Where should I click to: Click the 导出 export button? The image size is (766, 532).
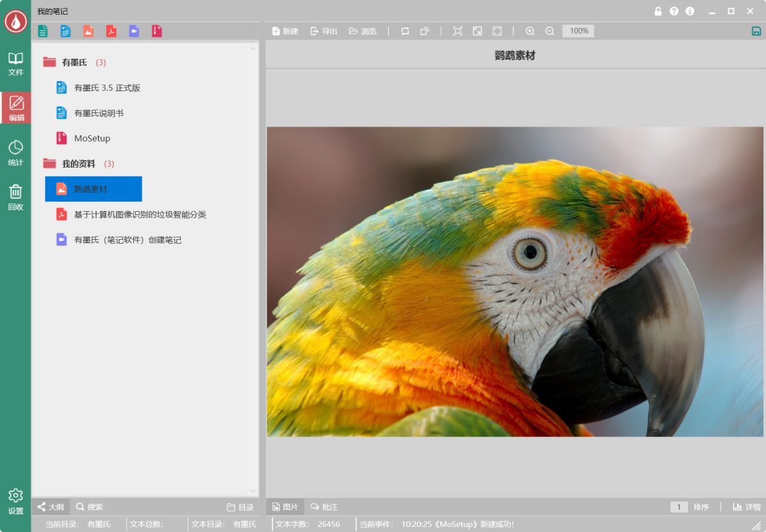(x=324, y=31)
